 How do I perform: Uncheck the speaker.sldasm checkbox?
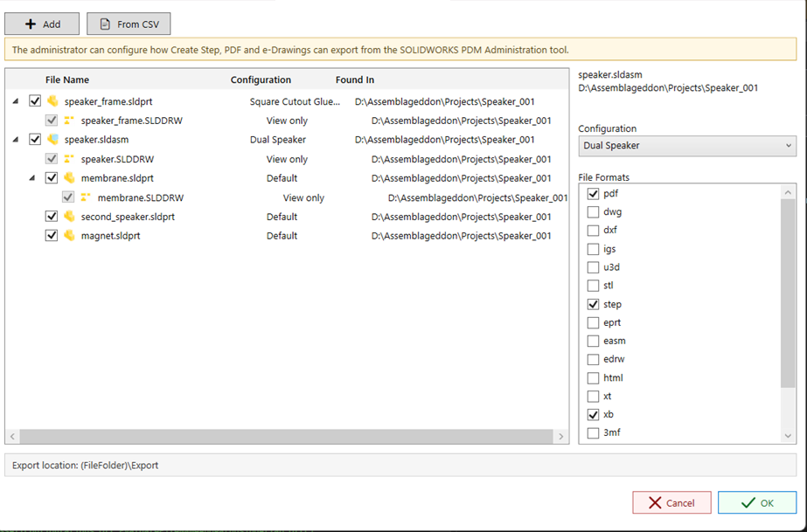click(34, 139)
